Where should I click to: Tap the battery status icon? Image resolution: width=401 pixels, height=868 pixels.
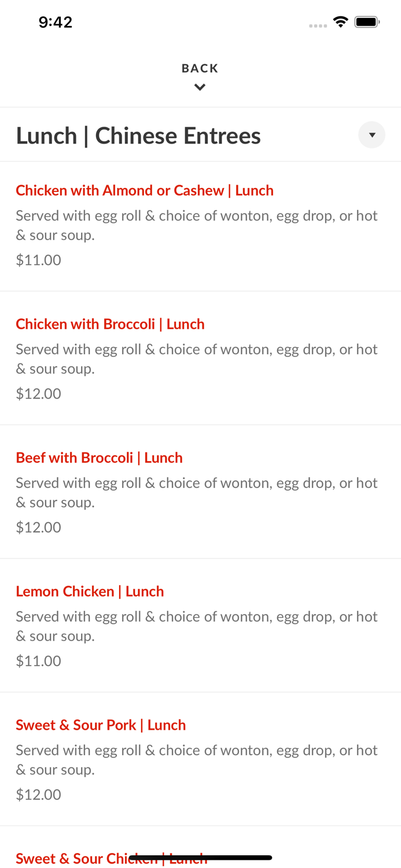(367, 22)
